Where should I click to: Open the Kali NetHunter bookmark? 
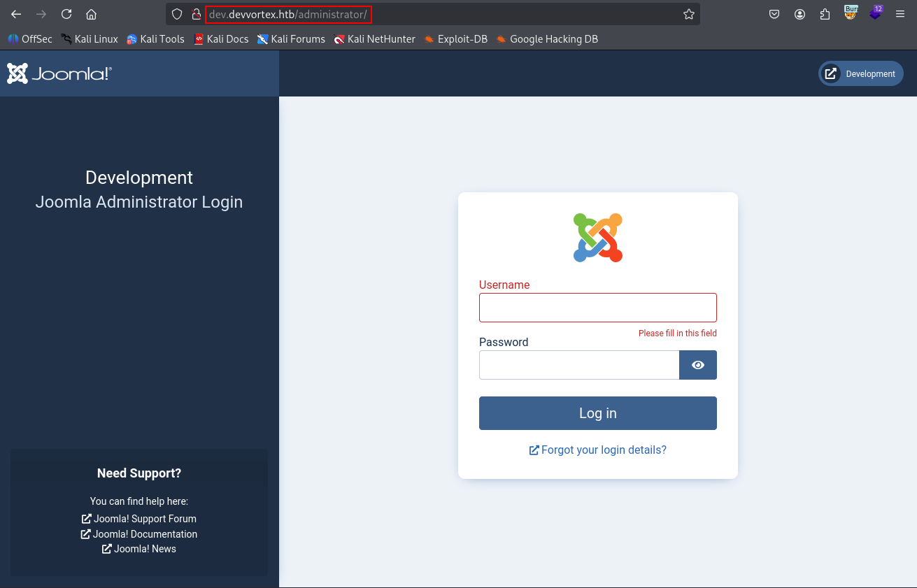pyautogui.click(x=374, y=39)
